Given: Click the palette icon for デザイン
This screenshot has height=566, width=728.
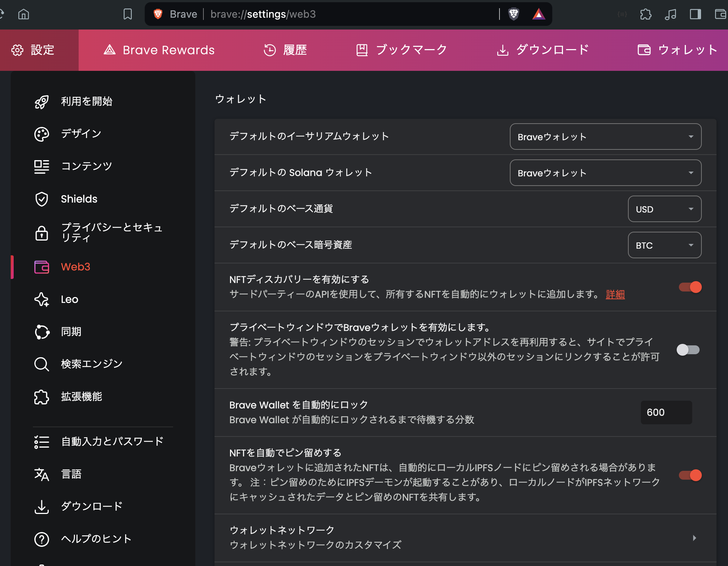Looking at the screenshot, I should pos(42,134).
